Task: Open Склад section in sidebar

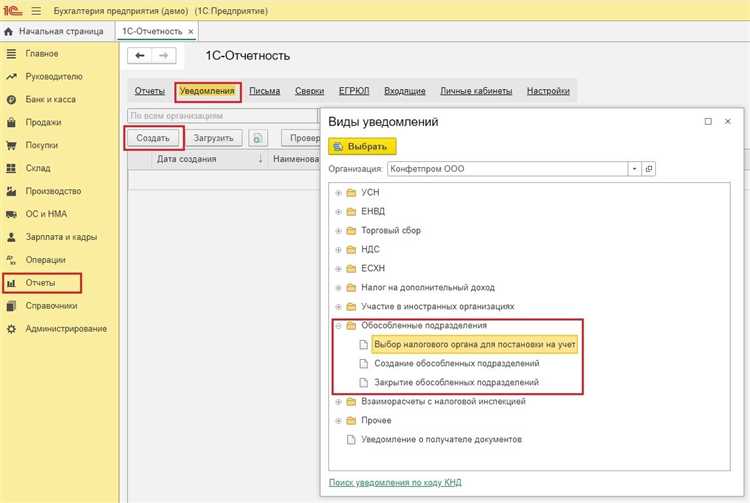Action: point(38,168)
